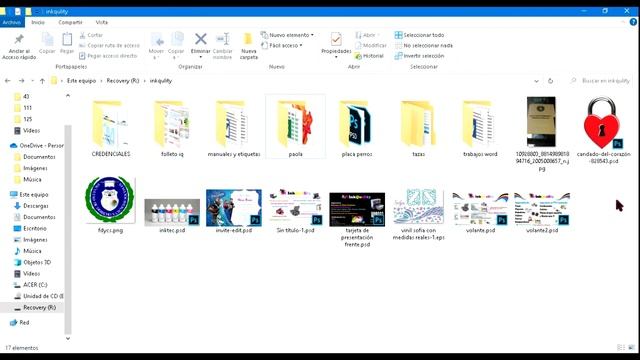Open recent locations dropdown arrow

[x=32, y=81]
